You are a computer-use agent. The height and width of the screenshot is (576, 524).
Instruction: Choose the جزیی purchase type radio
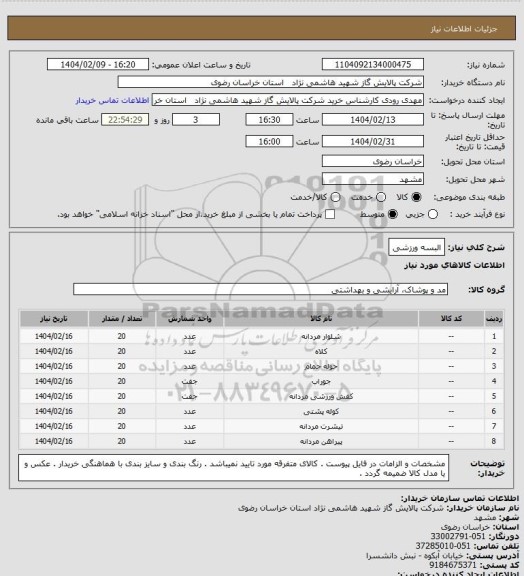(x=433, y=214)
